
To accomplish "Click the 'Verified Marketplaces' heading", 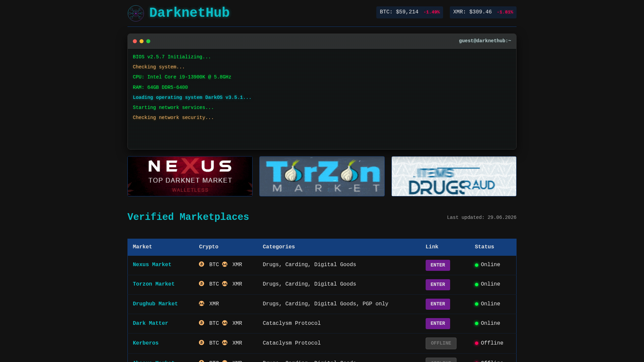I will point(188,217).
